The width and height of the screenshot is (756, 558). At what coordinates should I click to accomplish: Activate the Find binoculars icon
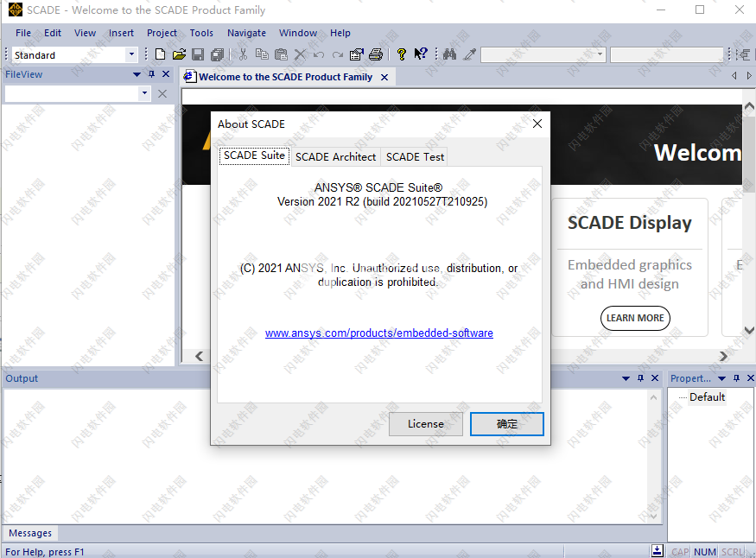tap(449, 54)
